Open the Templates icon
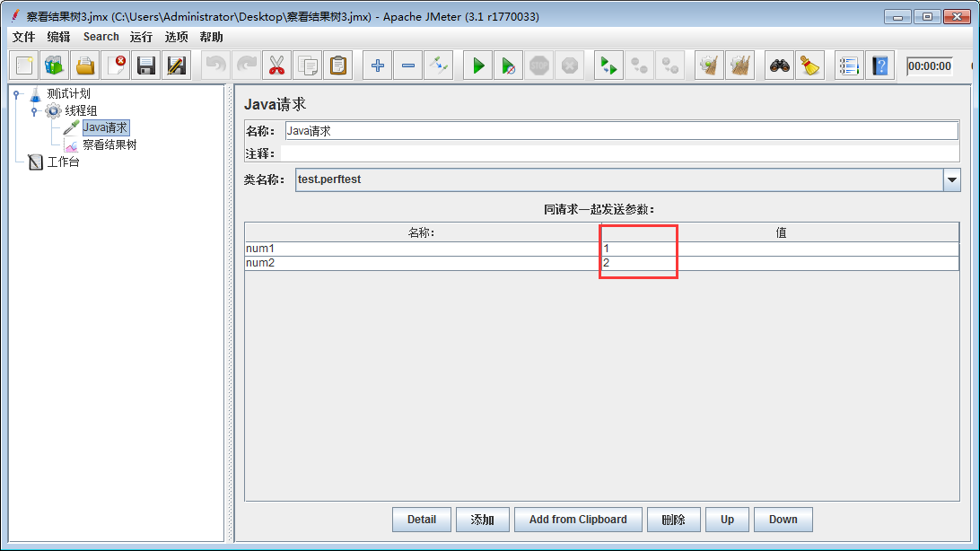 [55, 66]
